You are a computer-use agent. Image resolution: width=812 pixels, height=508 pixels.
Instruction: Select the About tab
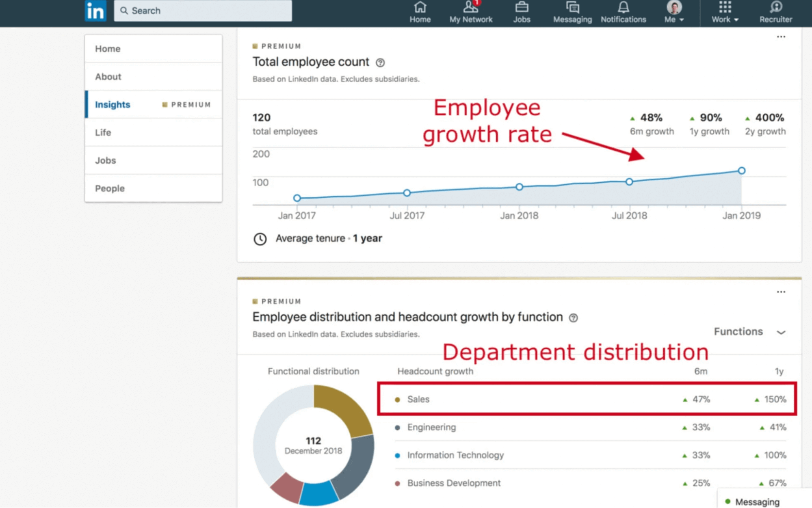108,77
